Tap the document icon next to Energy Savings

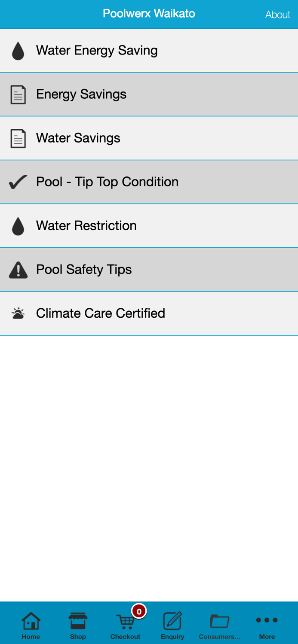18,94
